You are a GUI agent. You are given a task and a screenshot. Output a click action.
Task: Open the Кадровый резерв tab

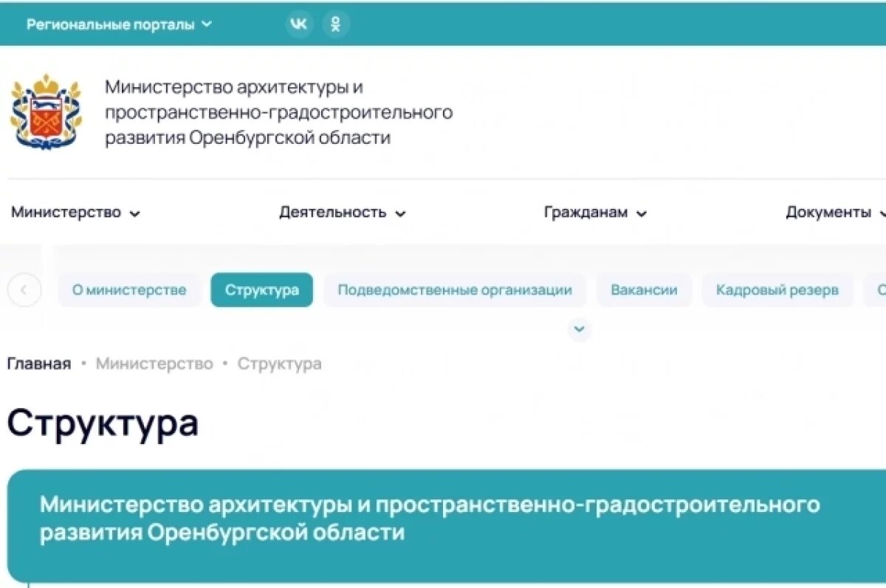[x=777, y=290]
